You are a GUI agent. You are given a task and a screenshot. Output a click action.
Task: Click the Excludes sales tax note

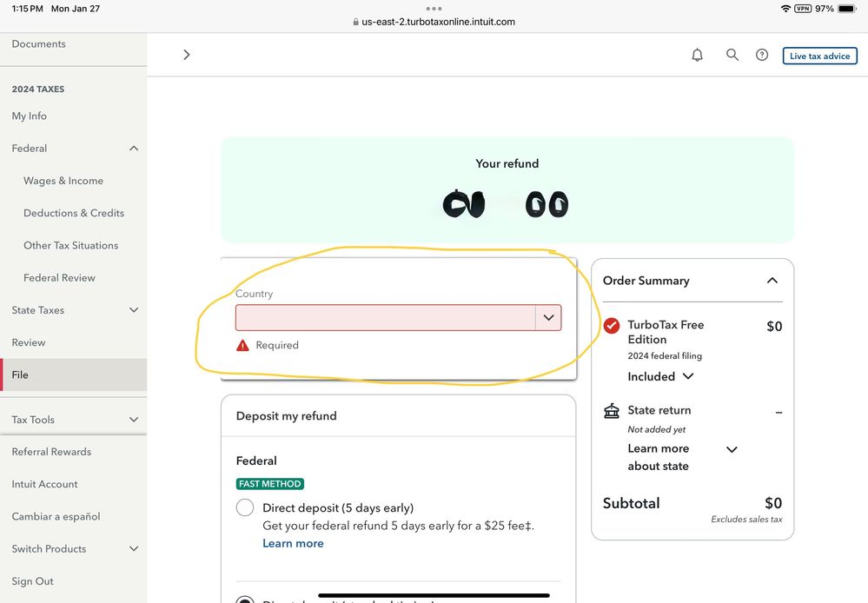pyautogui.click(x=746, y=520)
